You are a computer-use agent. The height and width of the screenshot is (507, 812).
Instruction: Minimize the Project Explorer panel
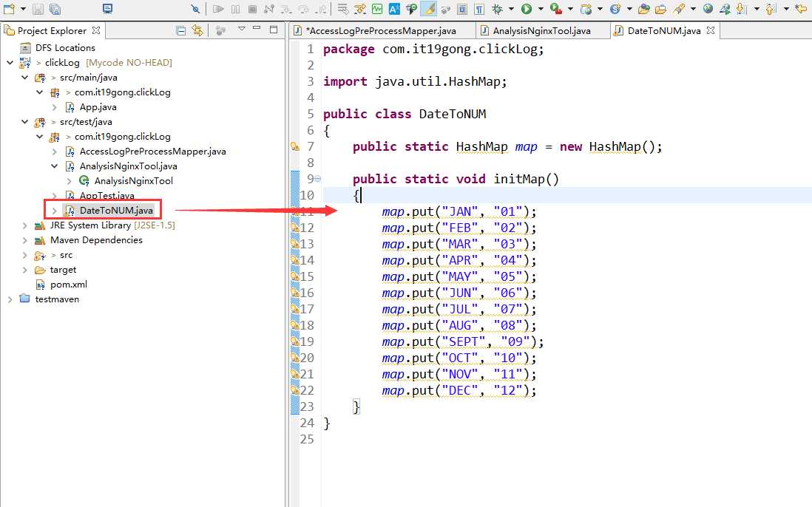click(257, 28)
